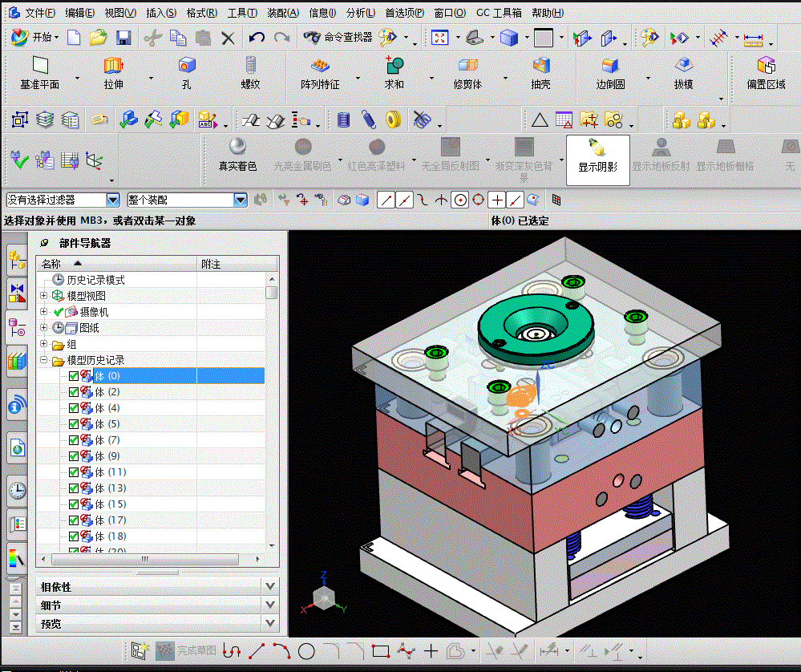Select the 拉伸 (Extrude) tool
Viewport: 801px width, 672px height.
113,72
